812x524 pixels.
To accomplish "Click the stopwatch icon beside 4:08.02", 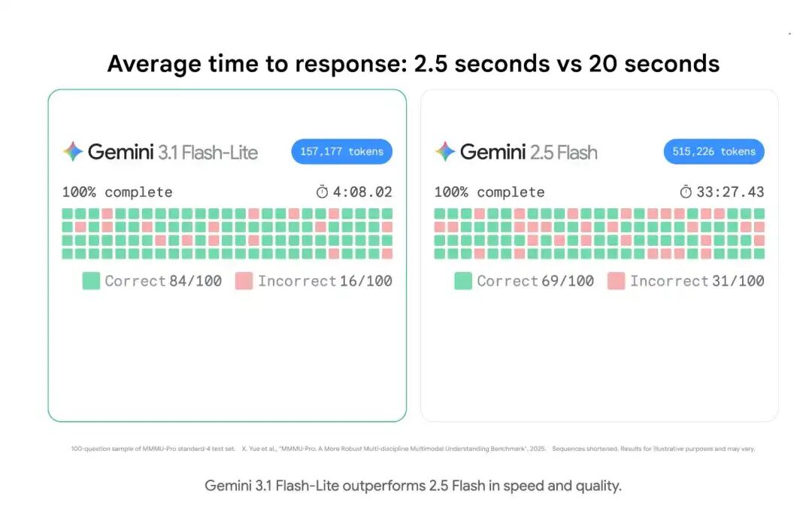I will 322,192.
